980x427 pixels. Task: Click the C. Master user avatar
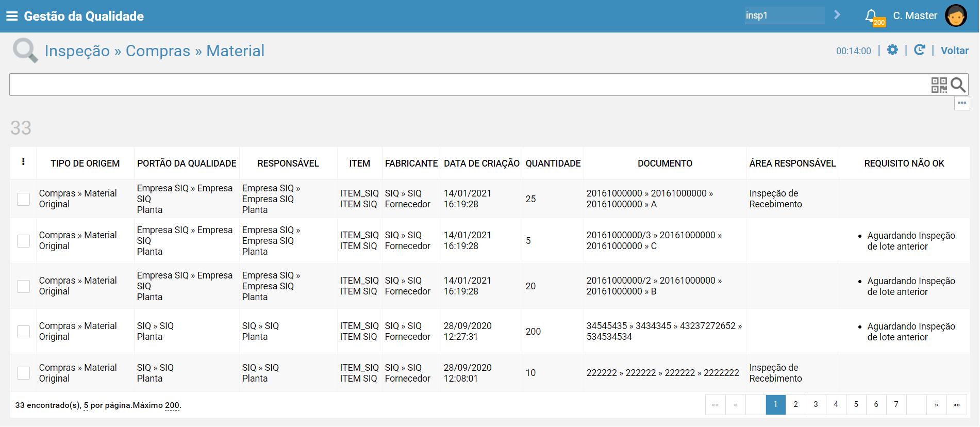956,15
